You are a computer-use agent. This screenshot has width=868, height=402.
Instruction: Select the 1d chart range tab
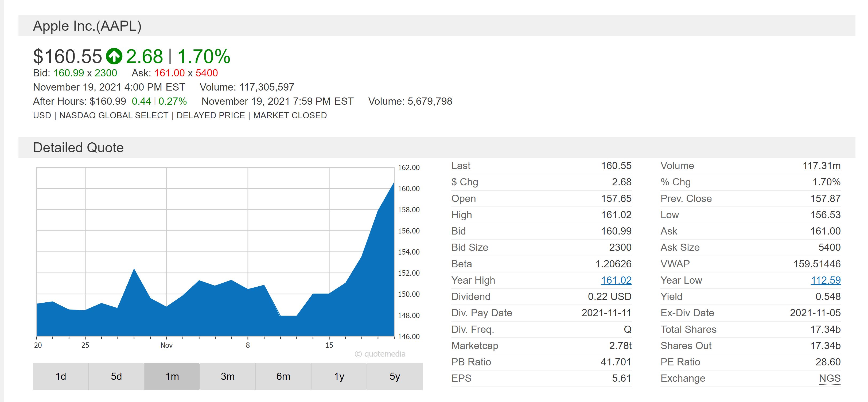click(61, 376)
